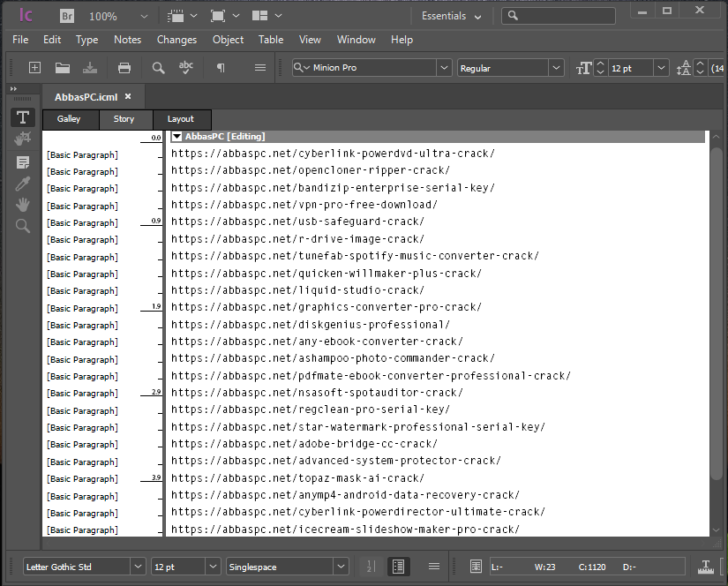Switch to the Galley tab
728x586 pixels.
69,119
